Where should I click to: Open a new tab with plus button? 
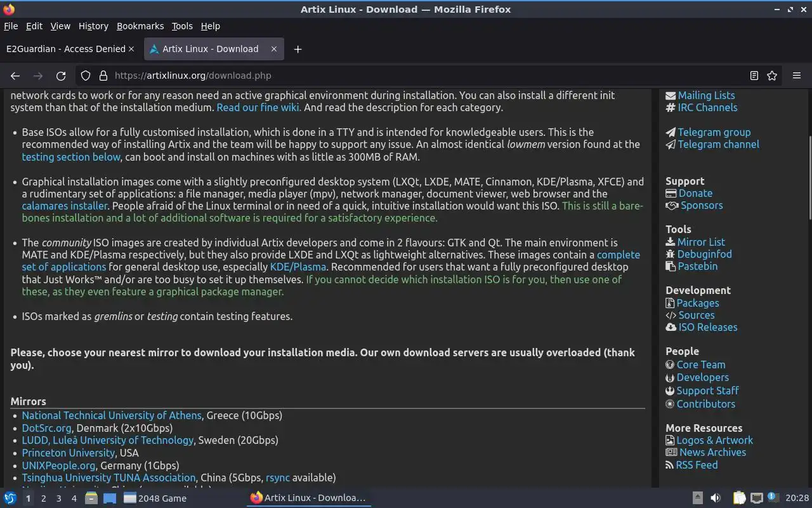(298, 49)
